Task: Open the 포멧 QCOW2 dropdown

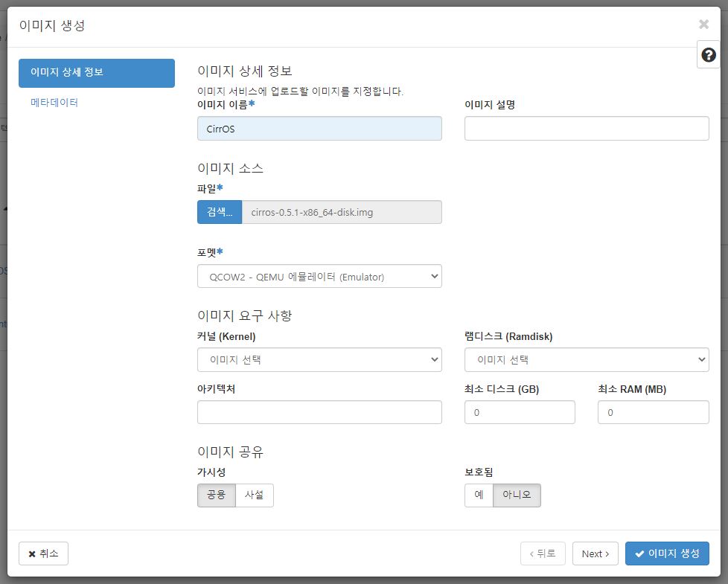Action: pos(319,277)
